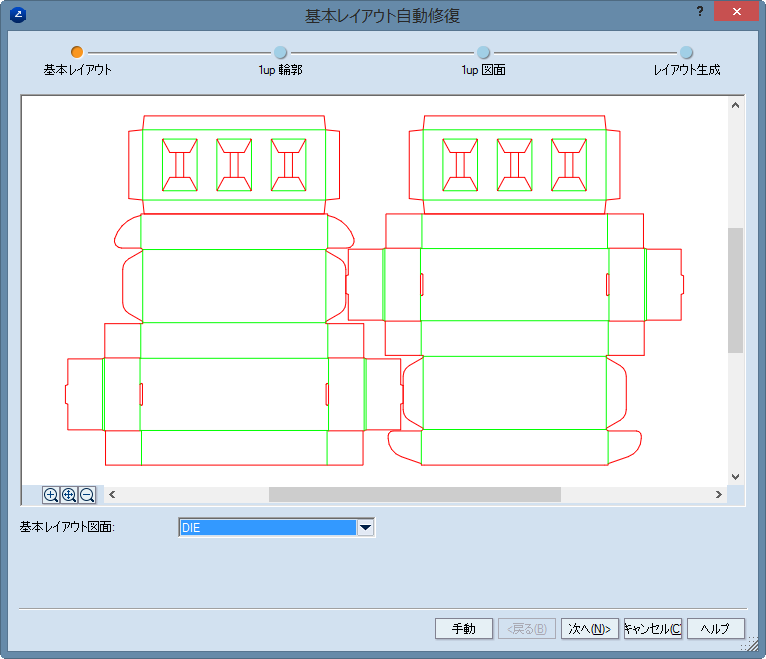Click the horizontal scrollbar right arrow
This screenshot has height=659, width=766.
pos(719,494)
